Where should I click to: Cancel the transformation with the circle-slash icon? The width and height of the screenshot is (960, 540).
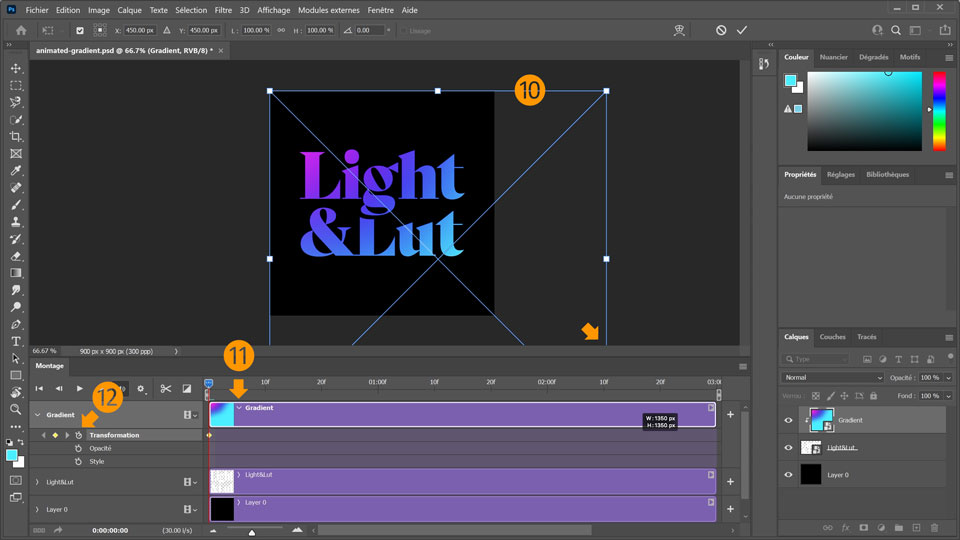point(720,30)
